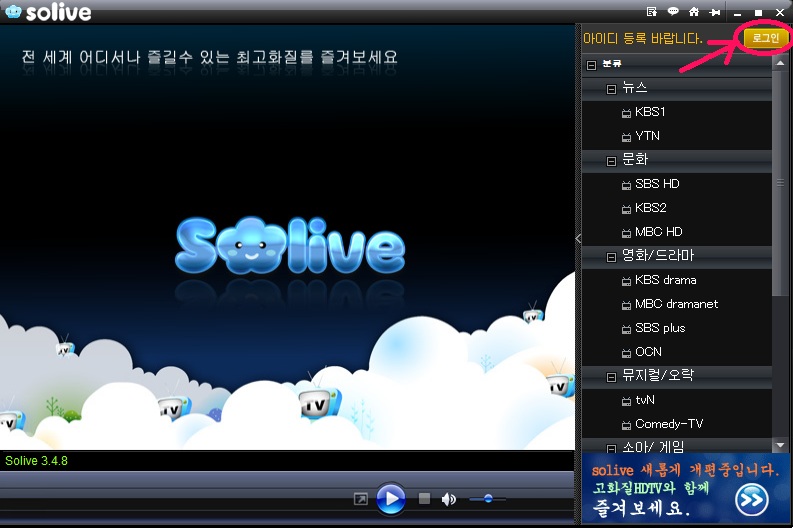Click the blue double-arrow banner button
Screen dimensions: 793x528
click(752, 500)
